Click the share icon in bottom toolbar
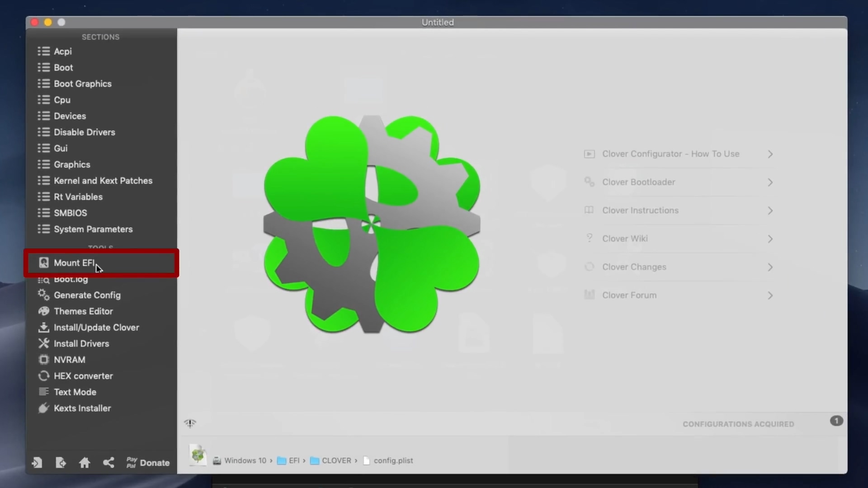Image resolution: width=868 pixels, height=488 pixels. pos(108,463)
